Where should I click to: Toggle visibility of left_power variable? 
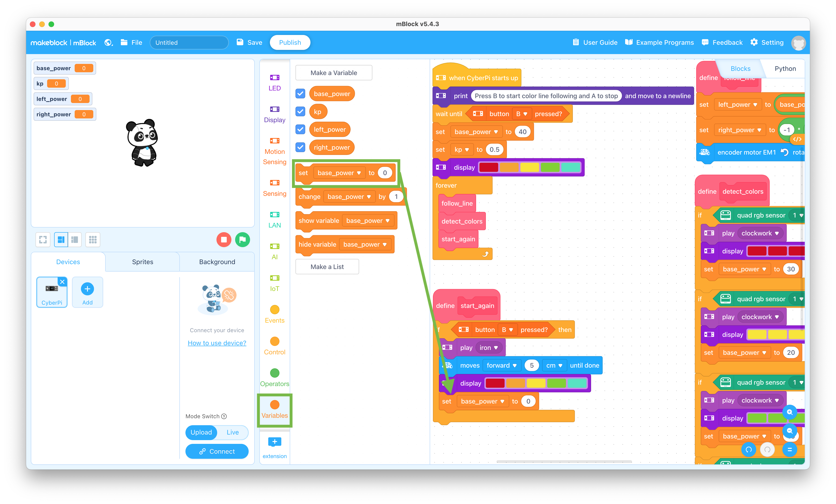[x=300, y=129]
